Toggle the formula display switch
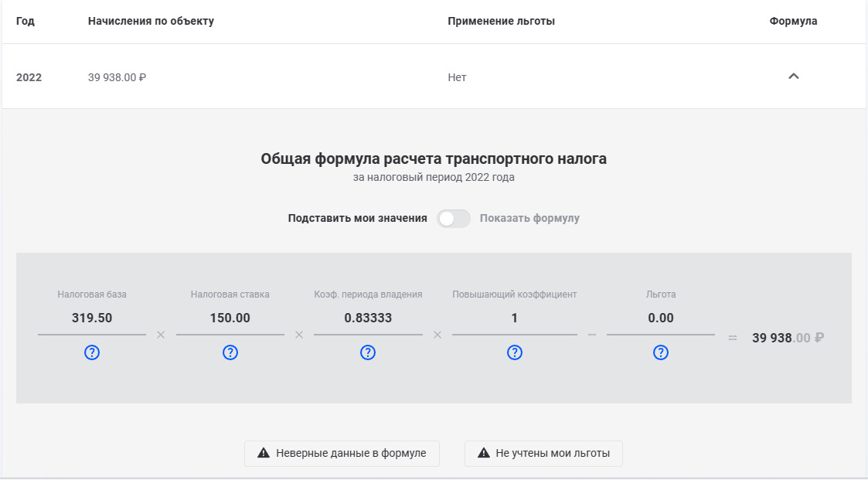This screenshot has width=868, height=480. [x=454, y=219]
